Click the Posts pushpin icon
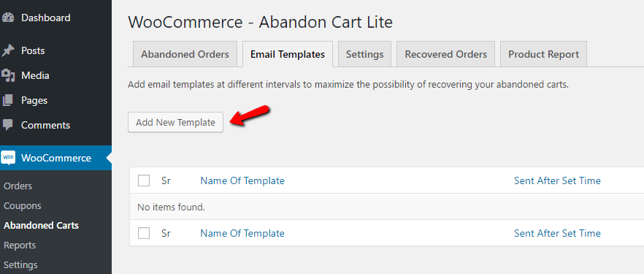 tap(8, 51)
